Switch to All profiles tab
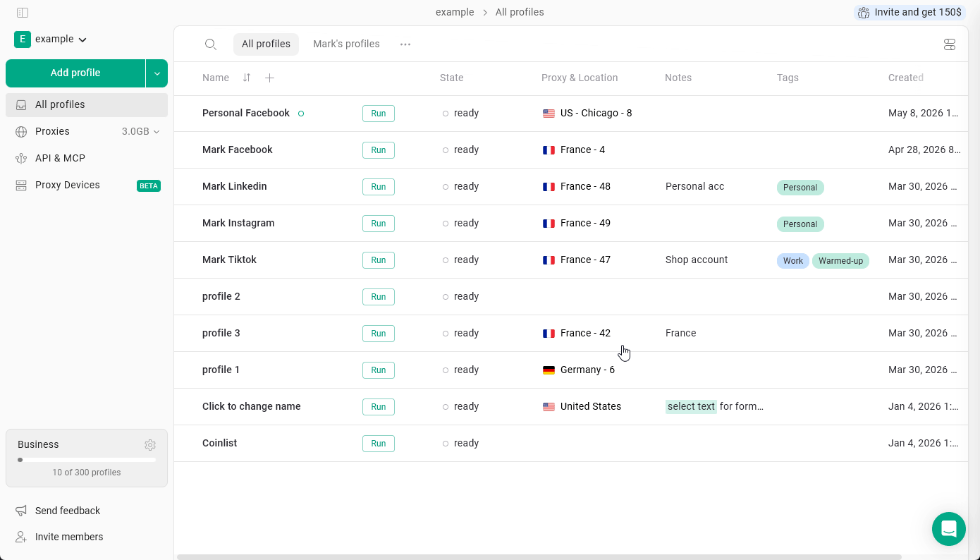Image resolution: width=980 pixels, height=560 pixels. (266, 44)
